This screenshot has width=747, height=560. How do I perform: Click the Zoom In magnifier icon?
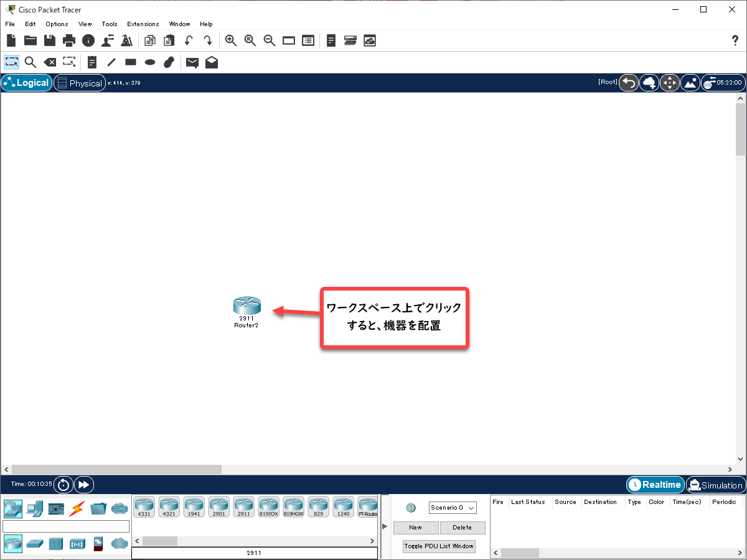231,41
